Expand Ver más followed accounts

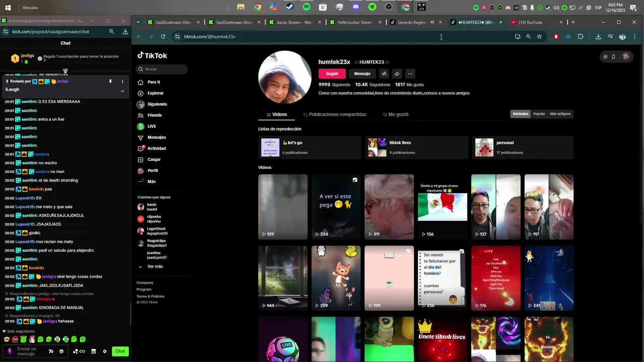150,266
